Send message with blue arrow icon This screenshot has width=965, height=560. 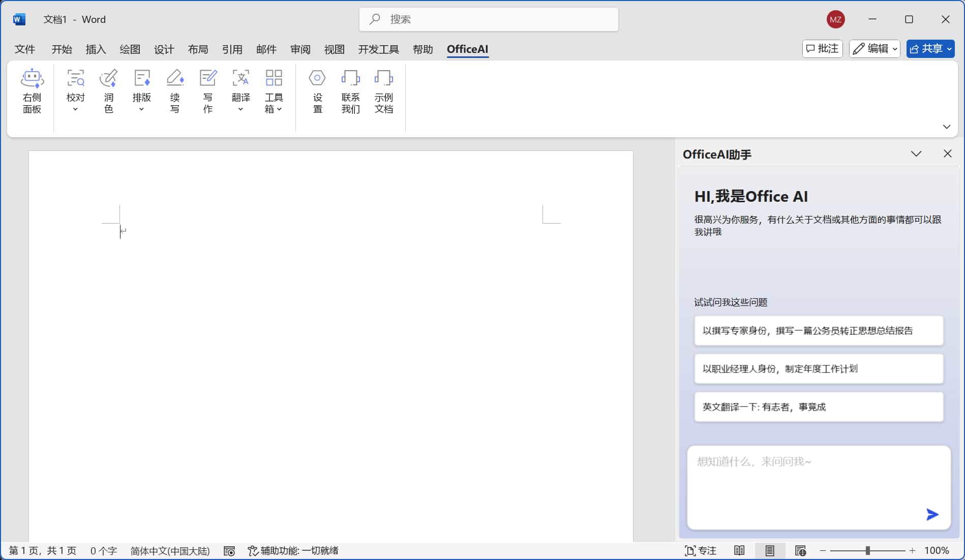click(x=931, y=514)
